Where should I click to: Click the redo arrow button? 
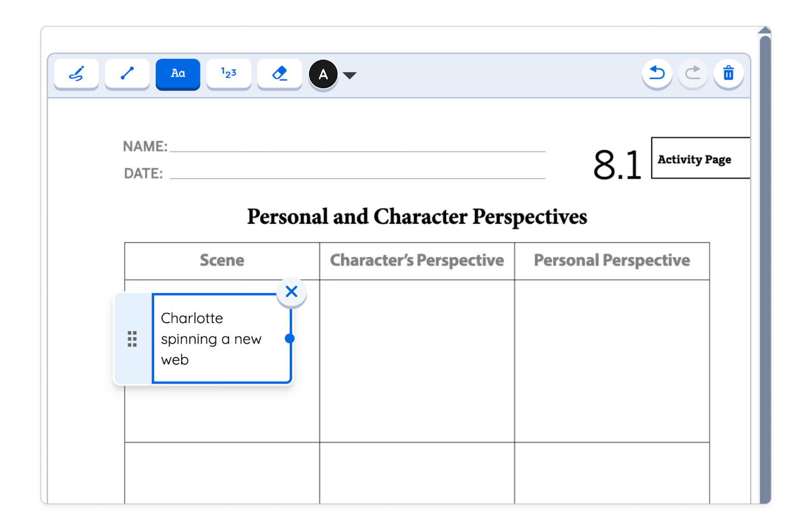(x=692, y=74)
